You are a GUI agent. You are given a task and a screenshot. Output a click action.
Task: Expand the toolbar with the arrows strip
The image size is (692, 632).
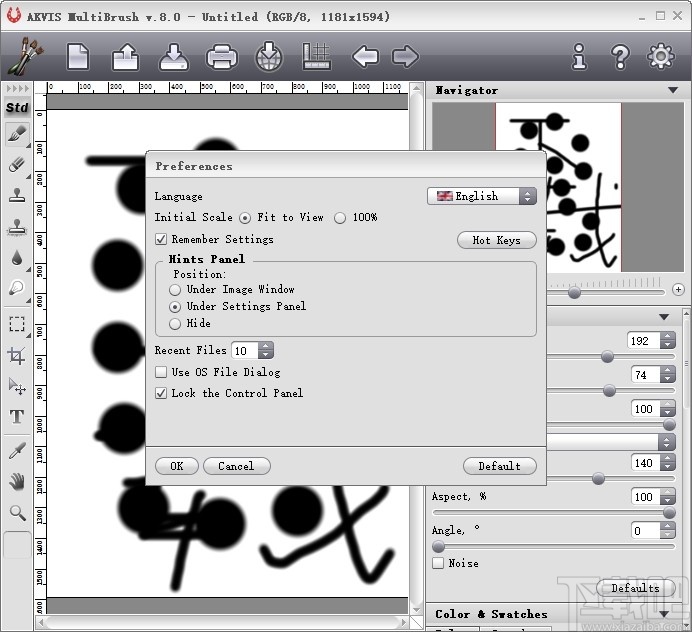pyautogui.click(x=17, y=88)
